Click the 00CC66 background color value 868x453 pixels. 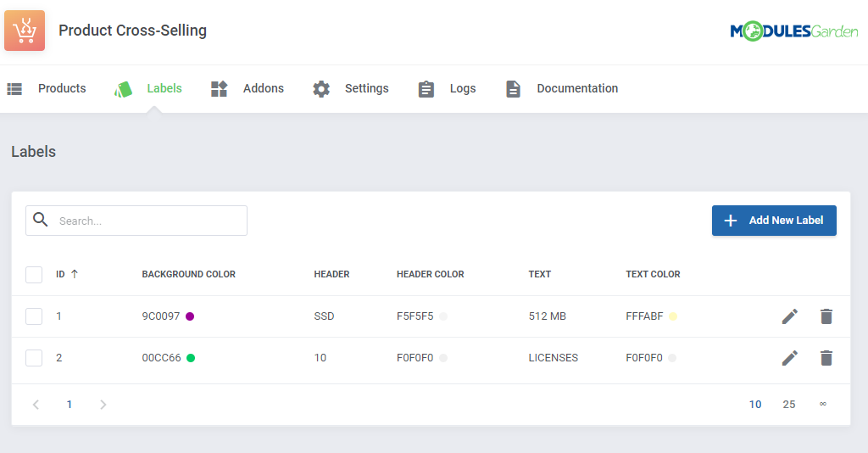(x=162, y=358)
